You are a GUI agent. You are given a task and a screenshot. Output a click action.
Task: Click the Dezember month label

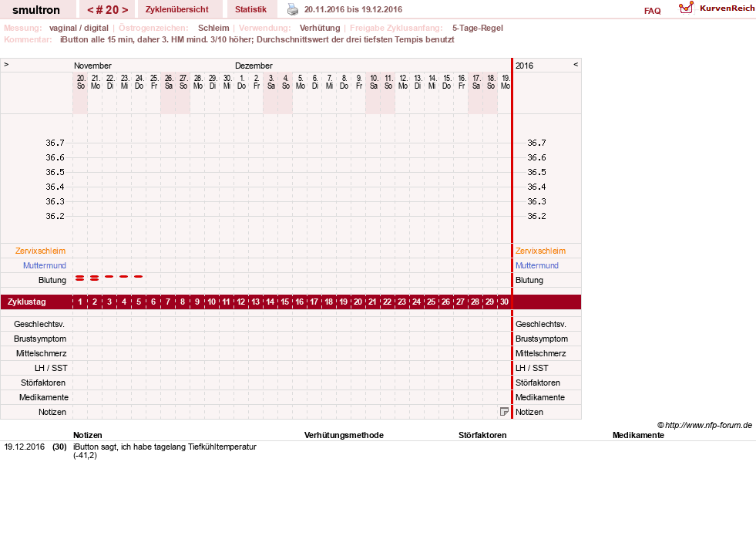click(x=254, y=66)
